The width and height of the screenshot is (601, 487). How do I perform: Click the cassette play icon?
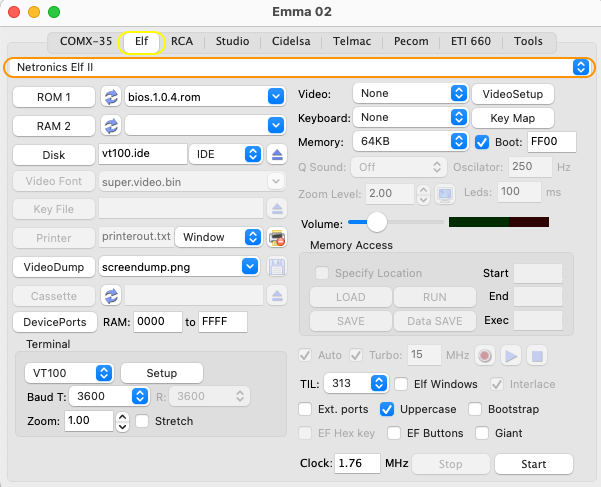pyautogui.click(x=510, y=355)
